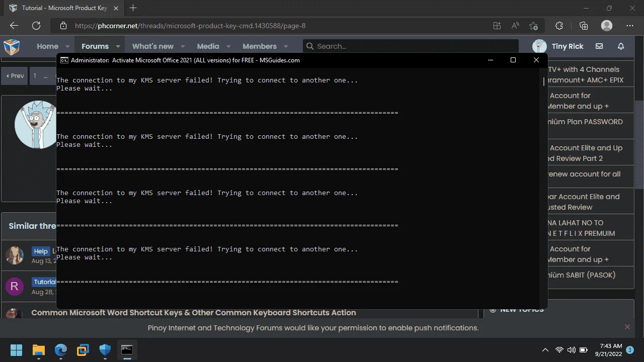Click the purple R user avatar
Viewport: 644px width, 362px height.
15,287
